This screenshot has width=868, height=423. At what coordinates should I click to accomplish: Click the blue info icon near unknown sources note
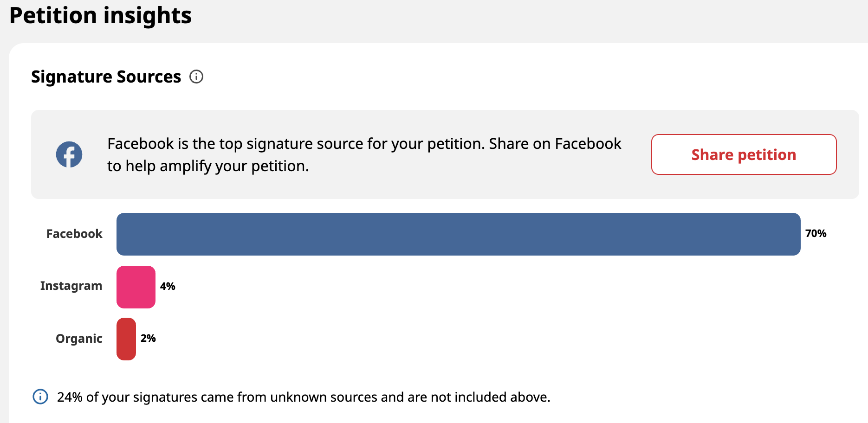click(40, 397)
